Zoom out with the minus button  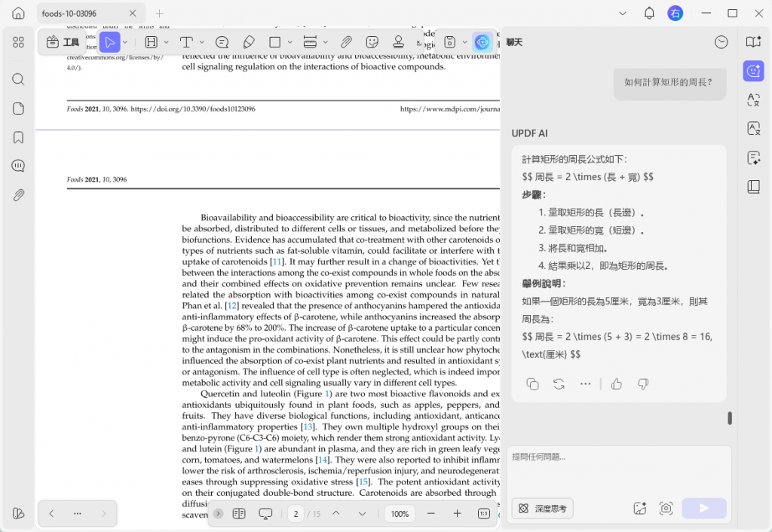(x=430, y=514)
